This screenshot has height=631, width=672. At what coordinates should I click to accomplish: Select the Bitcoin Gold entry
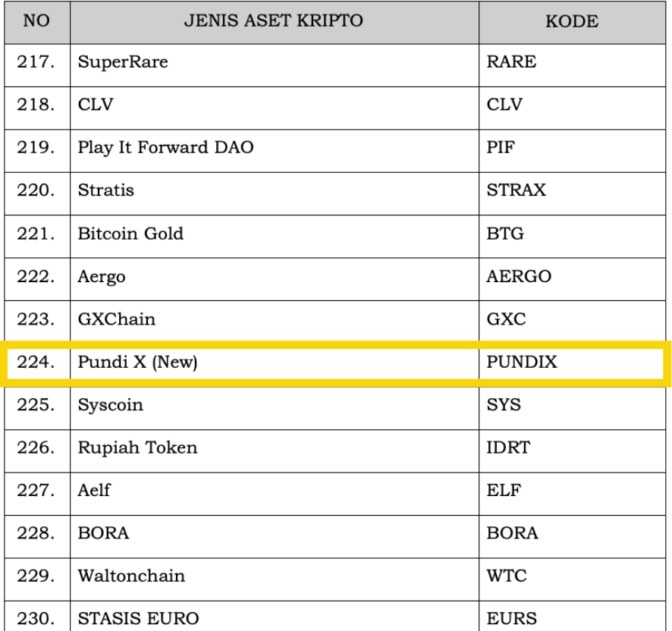pyautogui.click(x=130, y=234)
